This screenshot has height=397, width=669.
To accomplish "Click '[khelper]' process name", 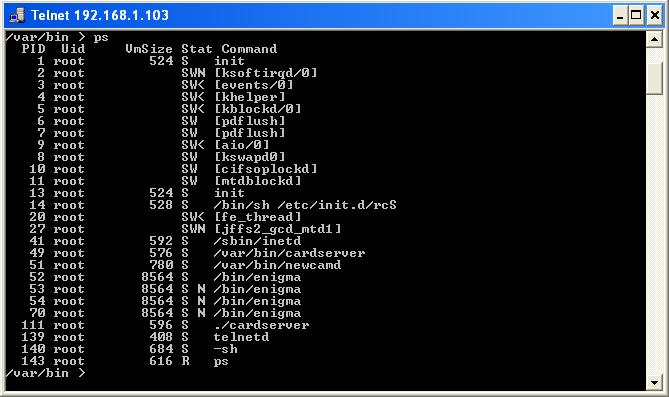I will (x=250, y=97).
